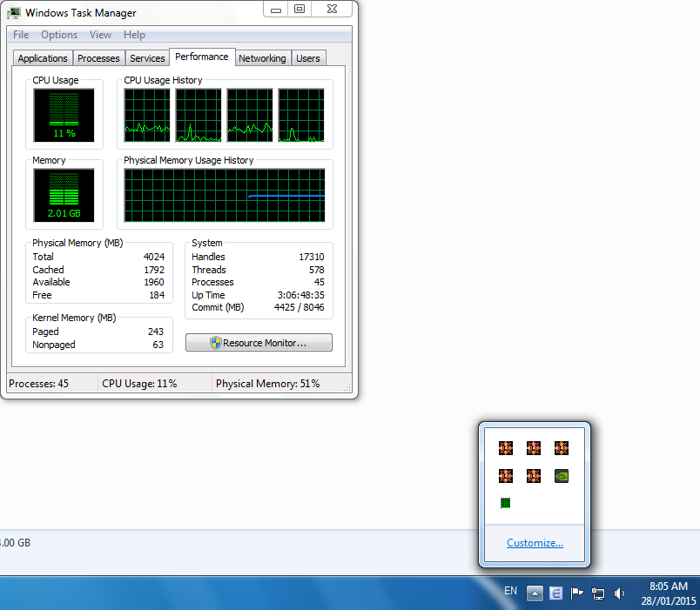Screen dimensions: 700x610
Task: Open the Help menu
Action: 134,35
